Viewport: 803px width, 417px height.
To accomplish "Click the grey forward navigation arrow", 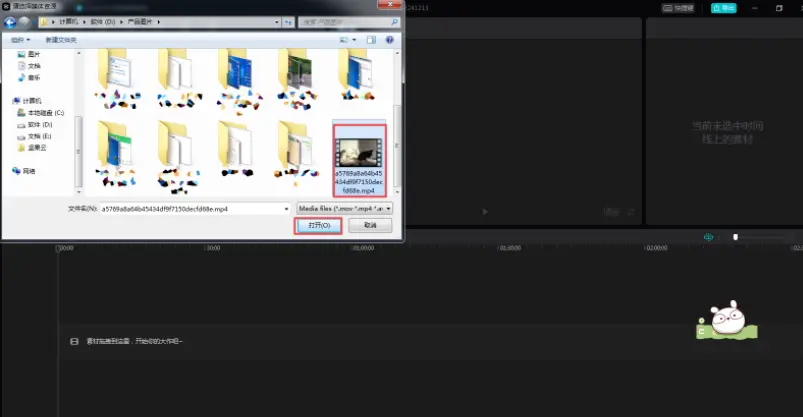I will (24, 23).
